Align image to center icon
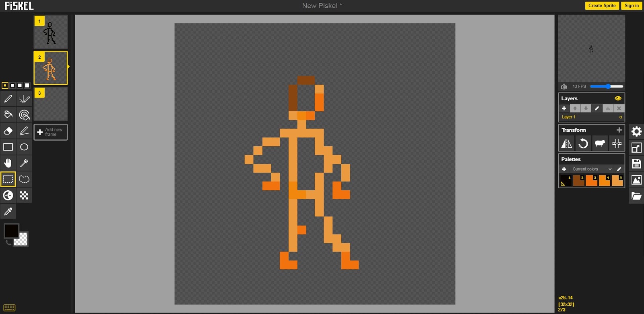The height and width of the screenshot is (314, 644). click(x=617, y=143)
